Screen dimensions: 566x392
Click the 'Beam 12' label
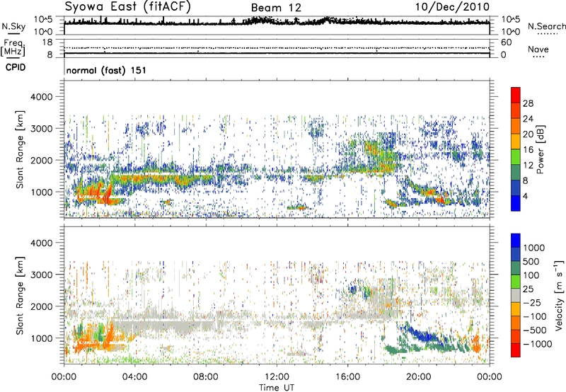click(276, 8)
